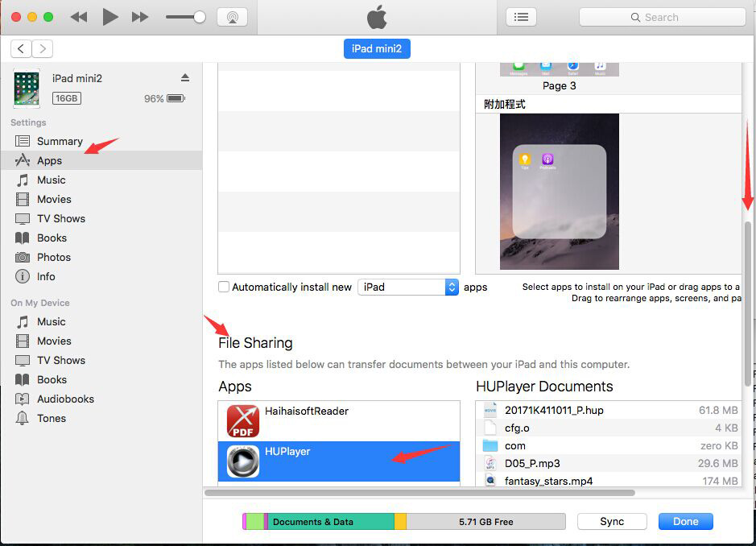This screenshot has height=546, width=756.
Task: Select Movies under On My Device
Action: click(x=101, y=341)
